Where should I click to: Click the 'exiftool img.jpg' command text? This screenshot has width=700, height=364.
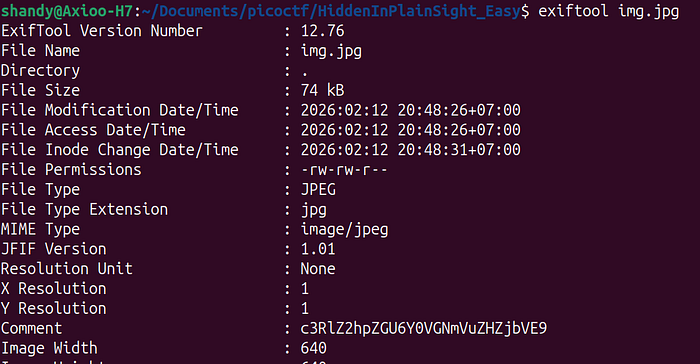tap(608, 11)
